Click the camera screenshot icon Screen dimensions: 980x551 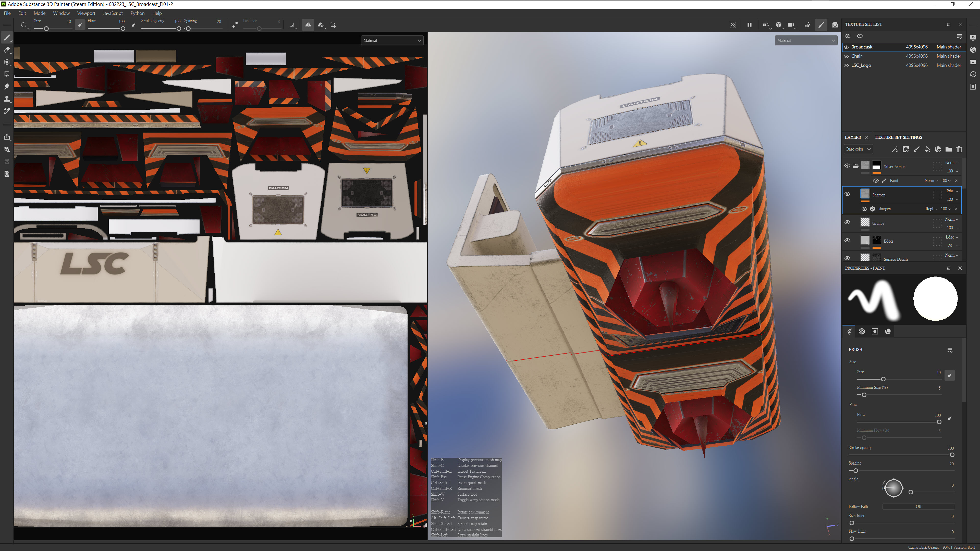(835, 25)
